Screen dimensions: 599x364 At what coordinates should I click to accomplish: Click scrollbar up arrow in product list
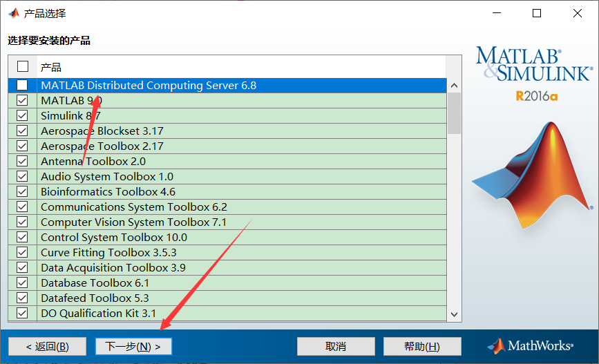click(454, 86)
